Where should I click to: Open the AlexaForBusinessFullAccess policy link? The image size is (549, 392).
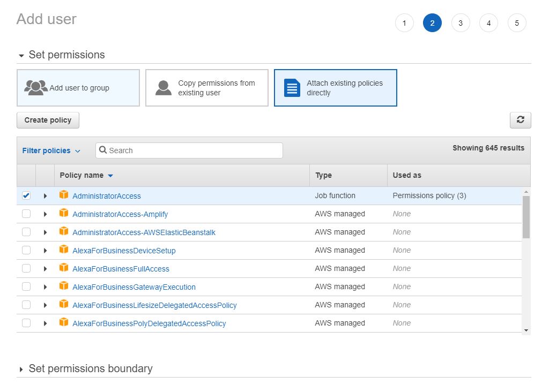pyautogui.click(x=121, y=268)
